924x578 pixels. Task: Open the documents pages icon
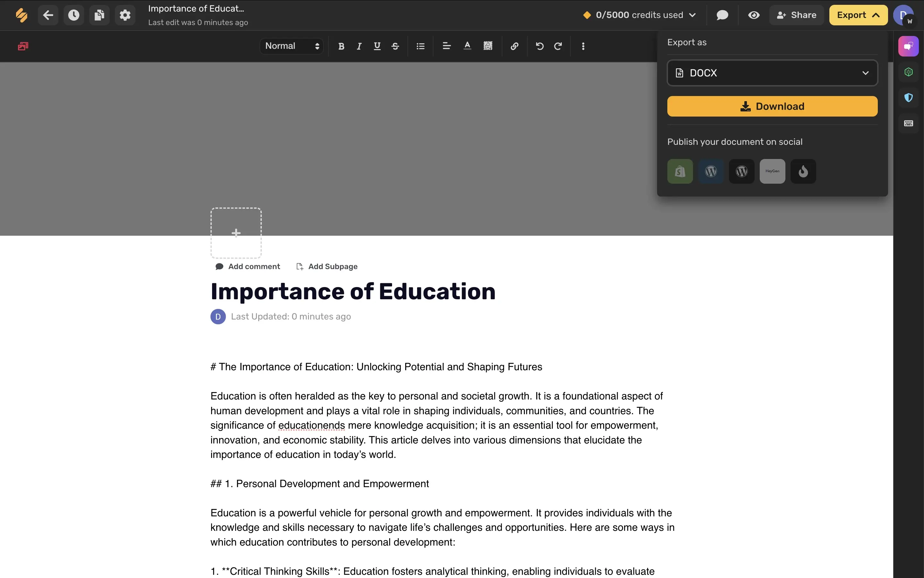tap(99, 15)
